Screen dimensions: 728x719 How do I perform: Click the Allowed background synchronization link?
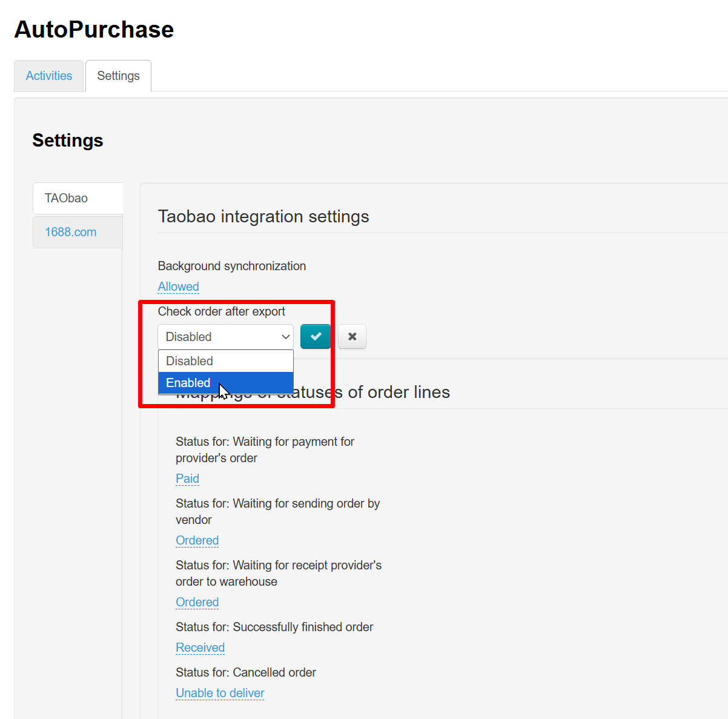178,287
